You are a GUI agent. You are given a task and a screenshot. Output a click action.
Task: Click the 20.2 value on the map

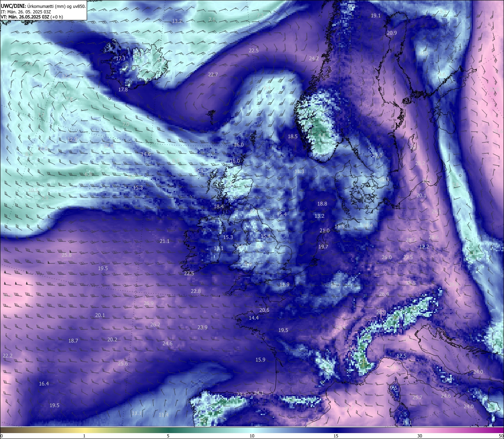(x=112, y=340)
